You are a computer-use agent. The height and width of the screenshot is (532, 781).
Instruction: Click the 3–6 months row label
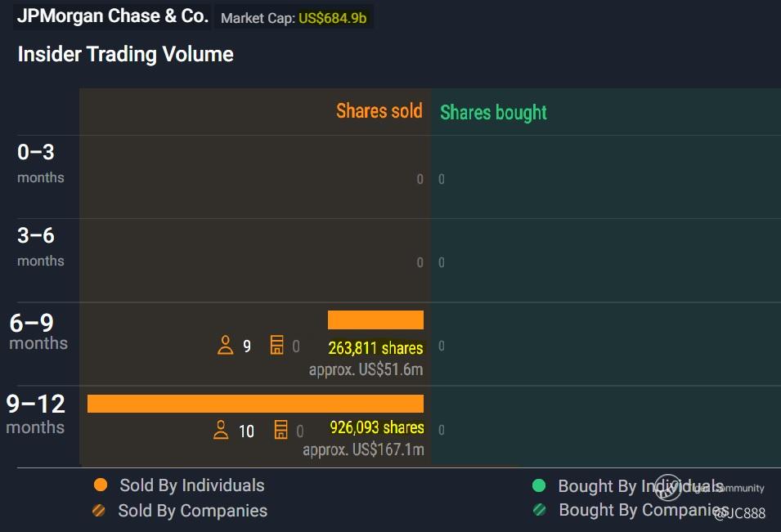click(40, 246)
